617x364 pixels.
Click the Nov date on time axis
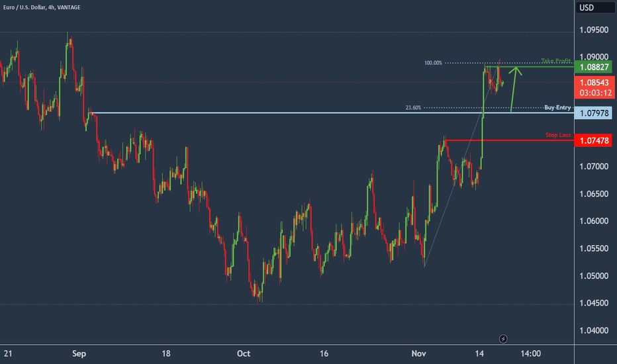tap(418, 354)
